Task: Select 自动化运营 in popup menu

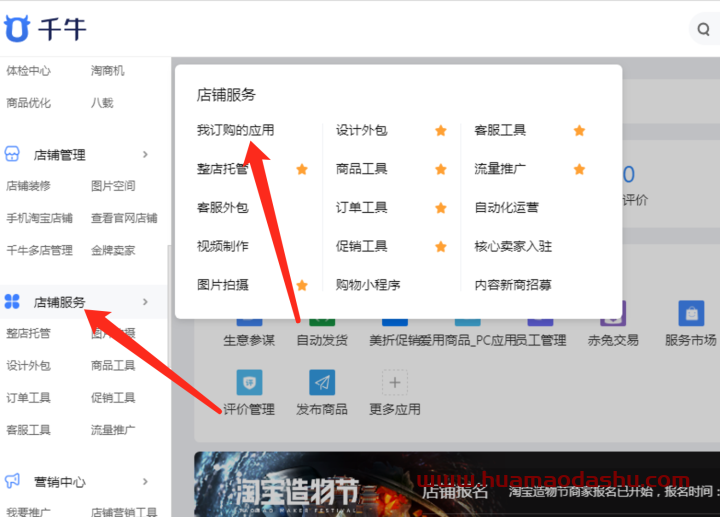Action: (506, 208)
